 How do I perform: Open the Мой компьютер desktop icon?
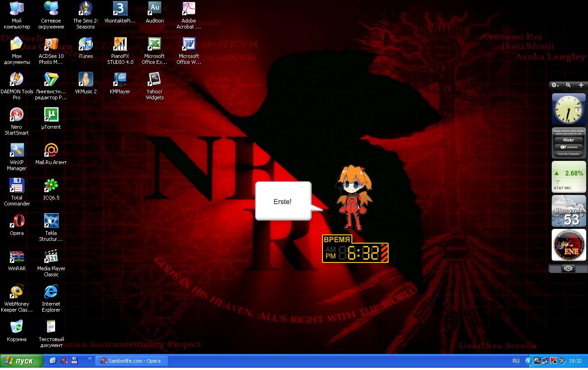pos(17,15)
